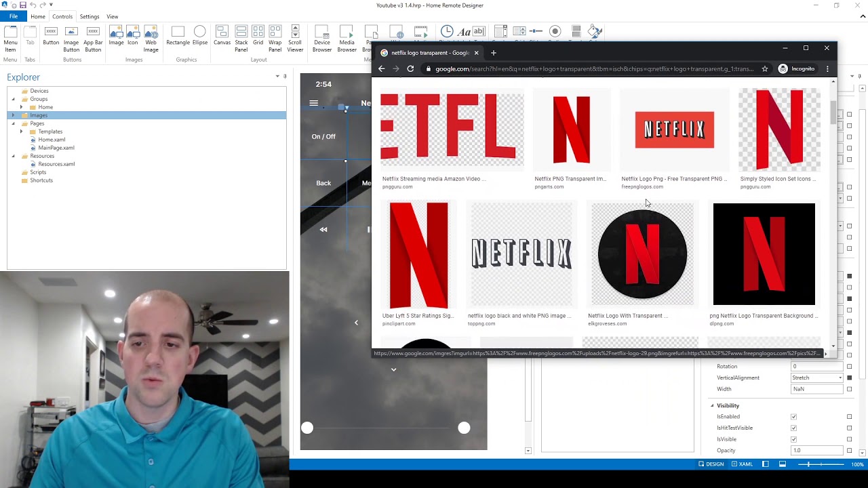Click the Incognito profile indicator
Screen dimensions: 868x488
pyautogui.click(x=797, y=68)
